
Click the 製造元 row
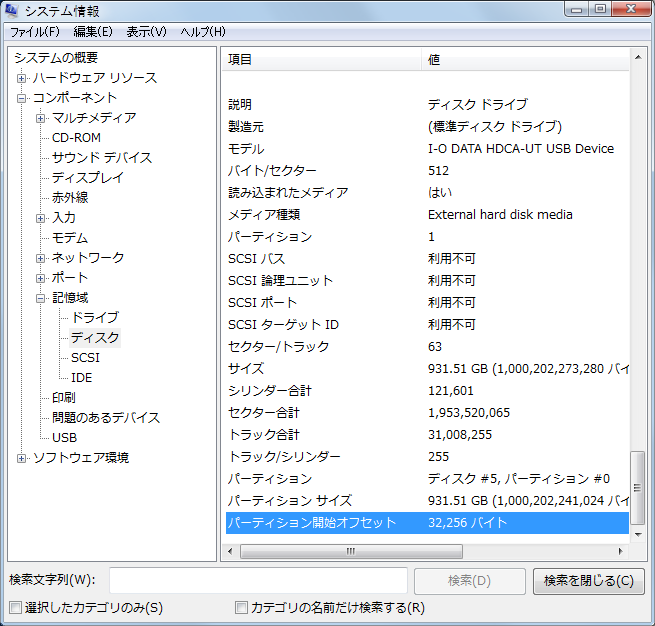tap(427, 127)
